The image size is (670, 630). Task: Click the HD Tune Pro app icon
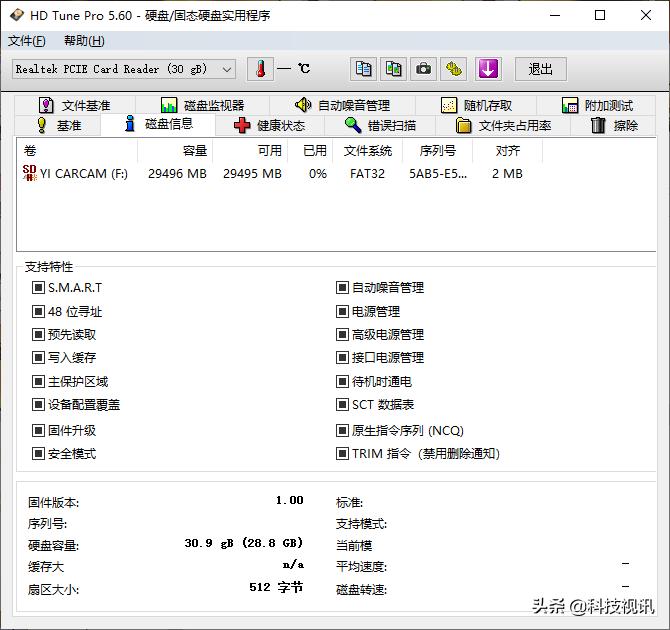(x=17, y=15)
